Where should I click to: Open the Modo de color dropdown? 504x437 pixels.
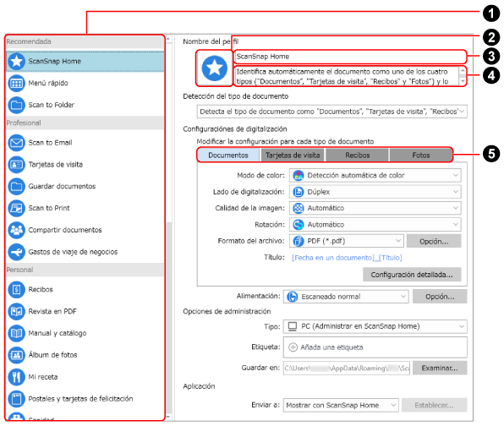point(375,176)
